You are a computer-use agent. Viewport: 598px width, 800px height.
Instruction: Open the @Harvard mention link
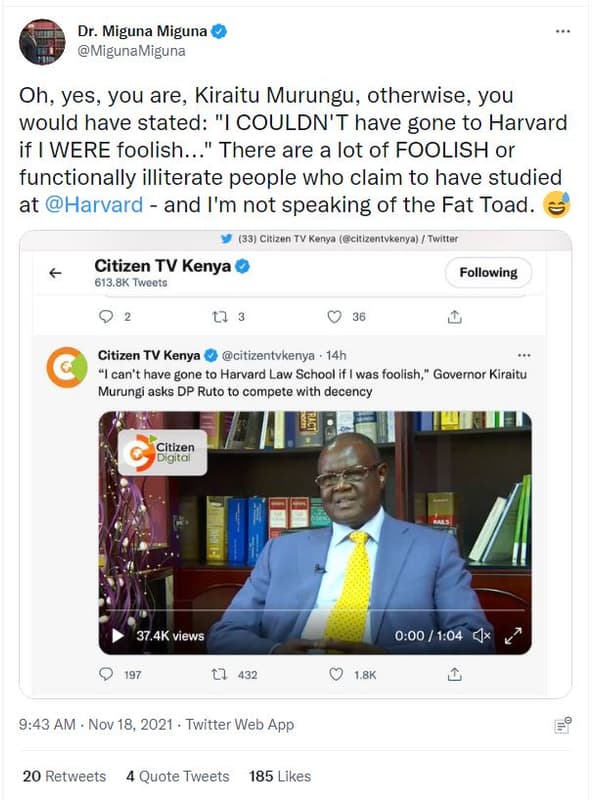tap(96, 202)
